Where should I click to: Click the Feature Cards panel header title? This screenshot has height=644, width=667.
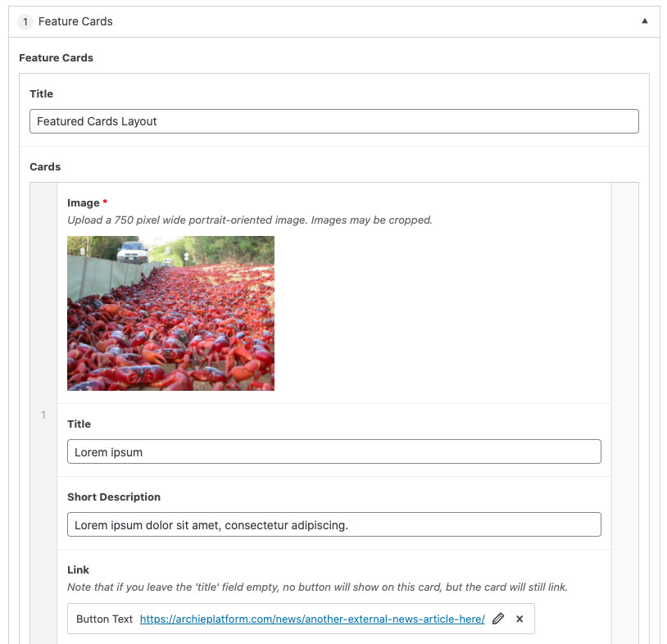coord(75,22)
